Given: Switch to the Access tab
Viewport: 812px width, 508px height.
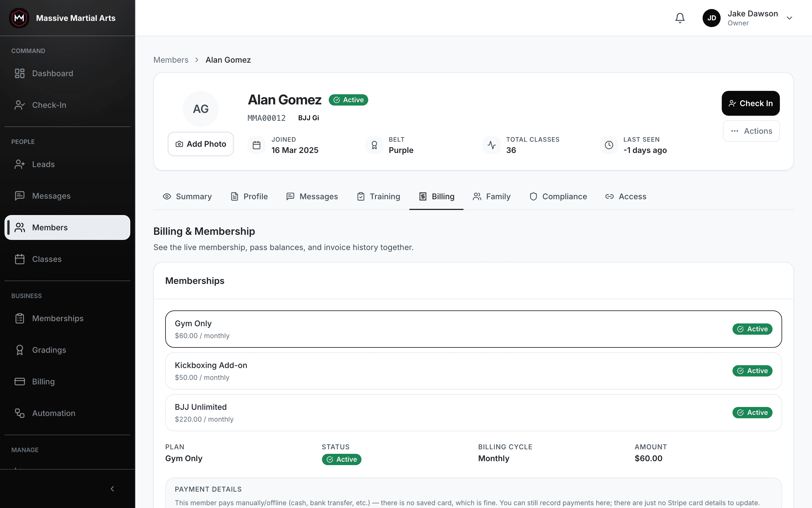Looking at the screenshot, I should 626,196.
